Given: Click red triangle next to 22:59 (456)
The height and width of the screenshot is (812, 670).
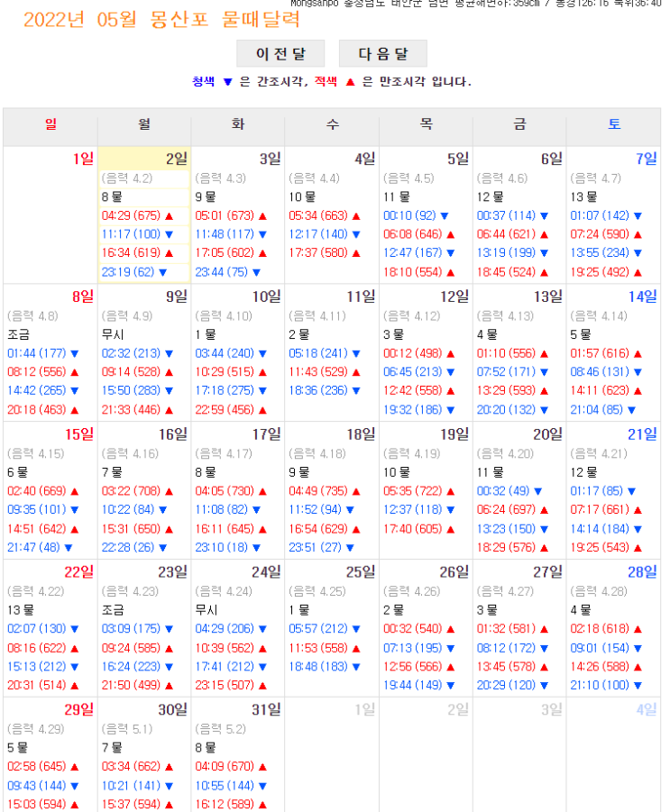Looking at the screenshot, I should tap(262, 410).
